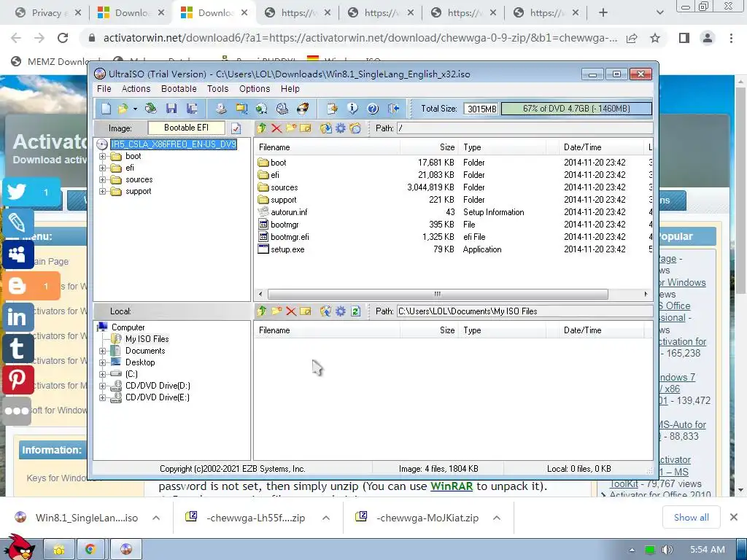Expand the Documents node in Local tree
The width and height of the screenshot is (747, 560).
click(102, 351)
